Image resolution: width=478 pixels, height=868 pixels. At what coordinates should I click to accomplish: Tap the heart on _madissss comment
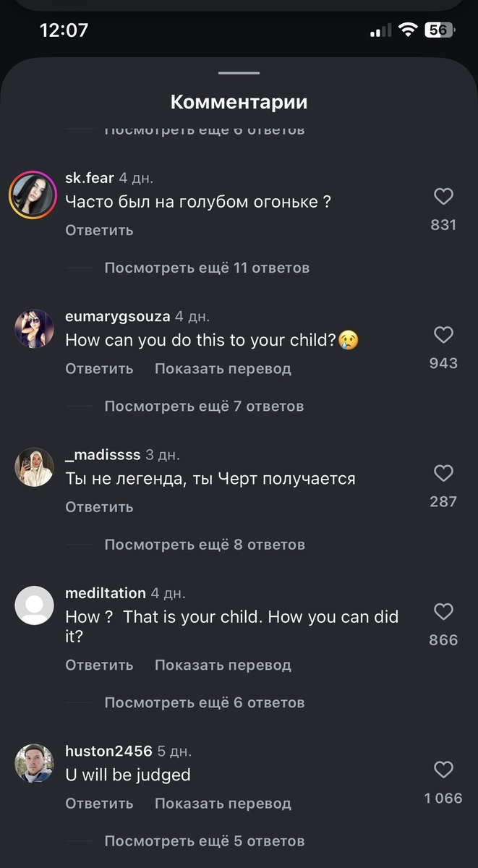[443, 474]
